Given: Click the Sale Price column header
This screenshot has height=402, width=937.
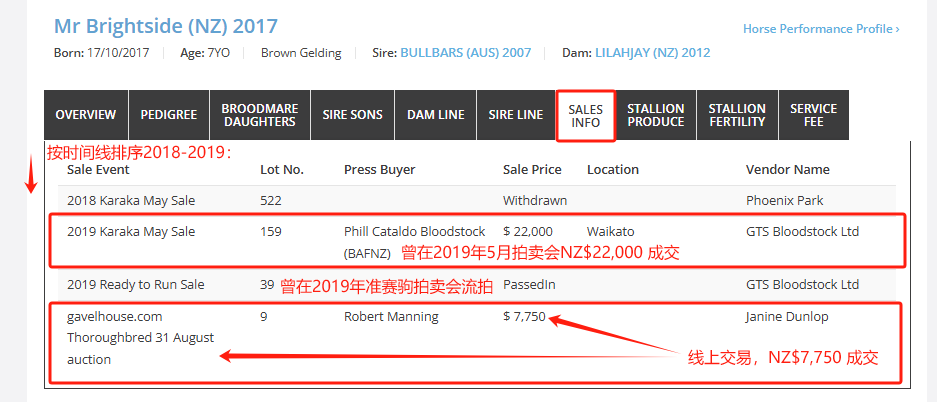Looking at the screenshot, I should (x=532, y=170).
